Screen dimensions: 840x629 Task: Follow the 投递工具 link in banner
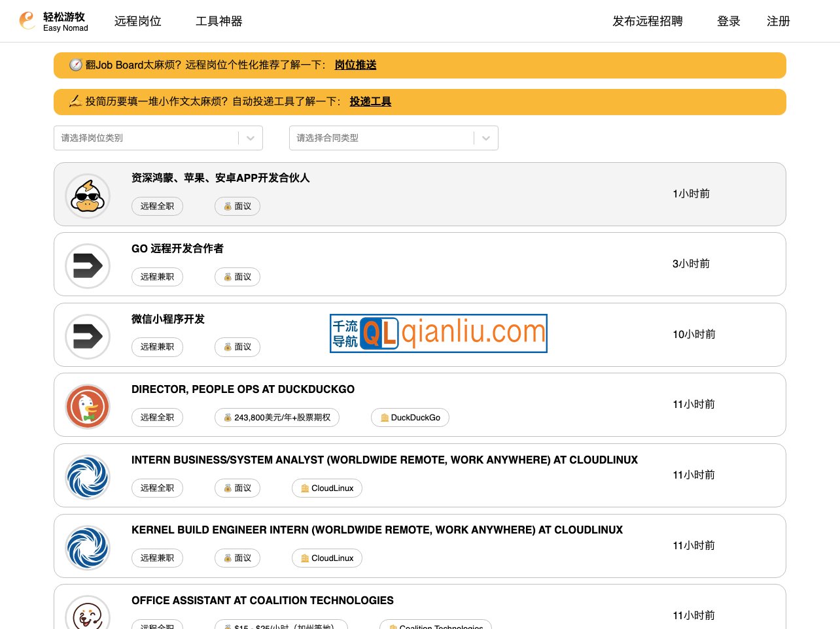point(370,101)
